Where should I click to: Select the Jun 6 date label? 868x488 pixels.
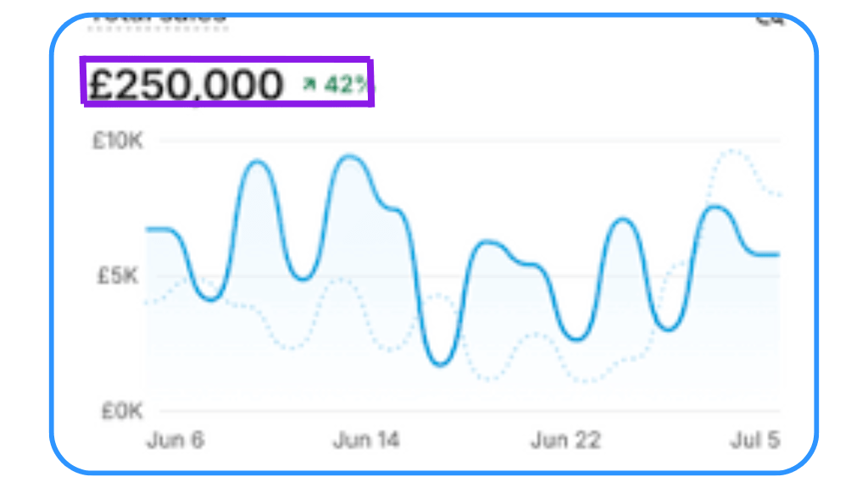pos(175,441)
